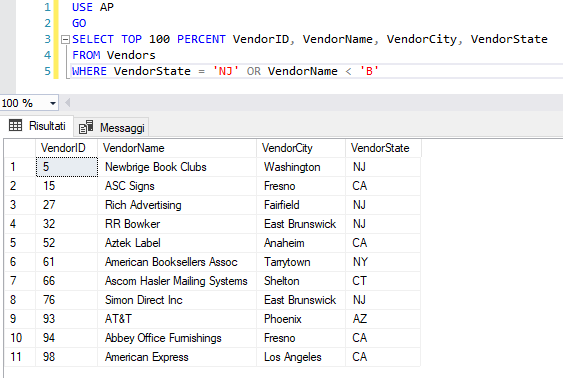The image size is (563, 378).
Task: Click the cell 'RR Bowker'
Action: click(177, 224)
